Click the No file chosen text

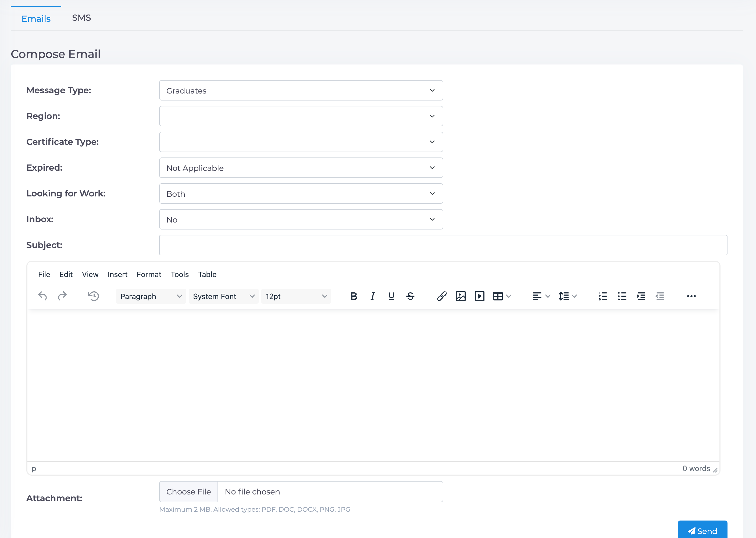pyautogui.click(x=252, y=492)
